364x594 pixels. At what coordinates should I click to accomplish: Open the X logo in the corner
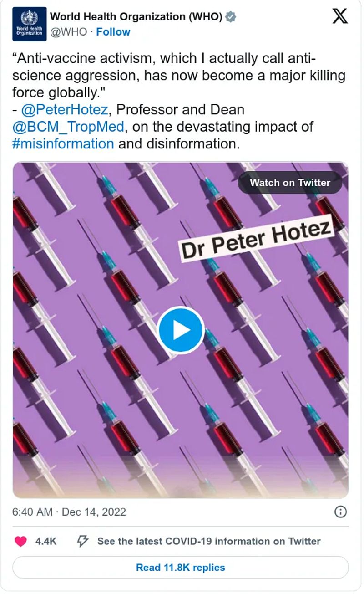(339, 16)
